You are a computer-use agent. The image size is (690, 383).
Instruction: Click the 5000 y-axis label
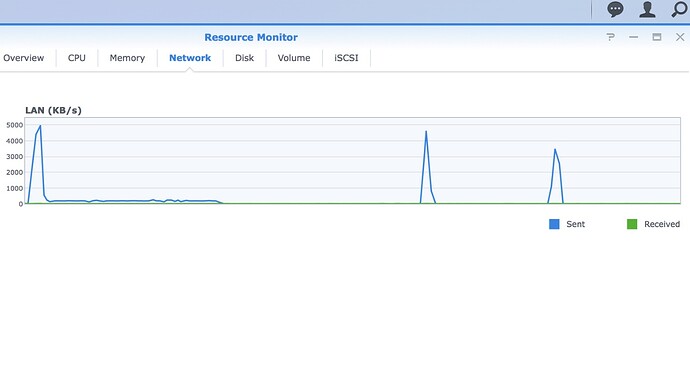[x=15, y=125]
